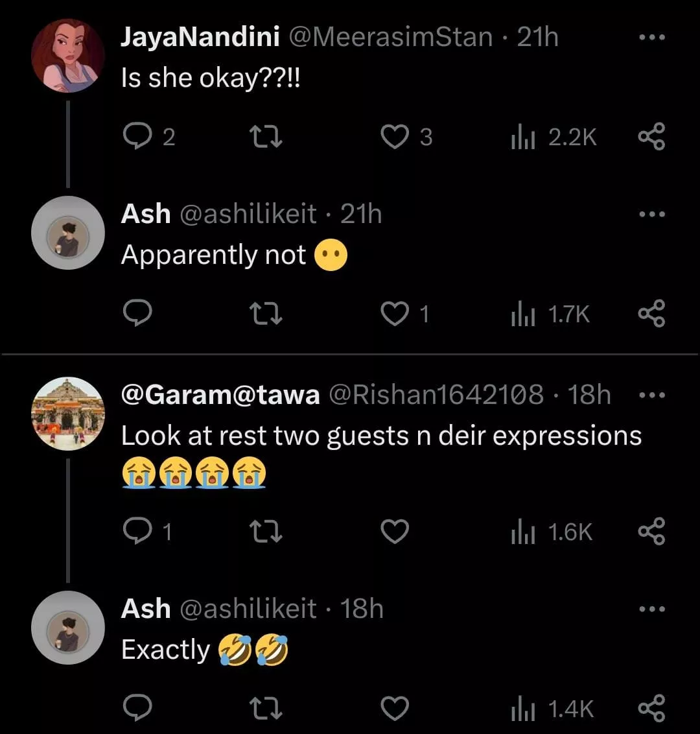700x734 pixels.
Task: Share JayaNandini's tweet
Action: 651,137
